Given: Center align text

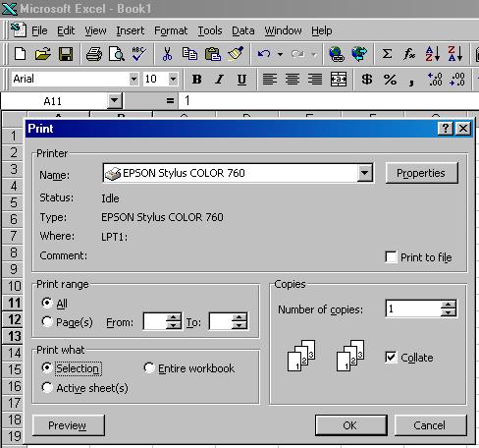Looking at the screenshot, I should (293, 80).
